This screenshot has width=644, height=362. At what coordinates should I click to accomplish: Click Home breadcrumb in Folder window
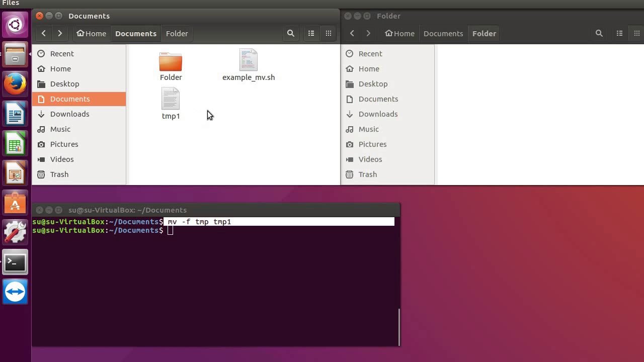click(399, 33)
